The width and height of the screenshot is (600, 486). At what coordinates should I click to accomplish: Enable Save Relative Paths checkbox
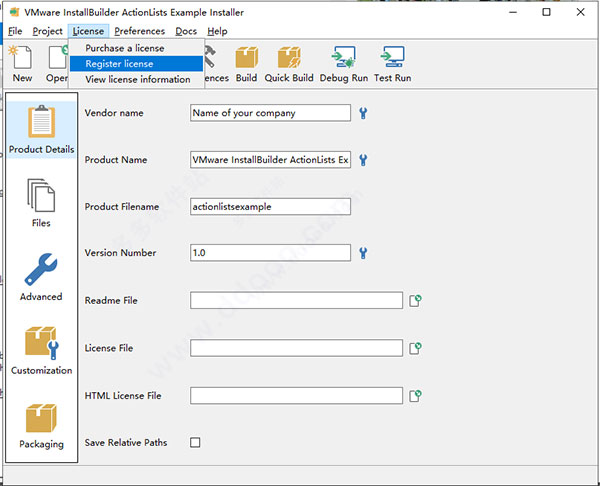(195, 443)
